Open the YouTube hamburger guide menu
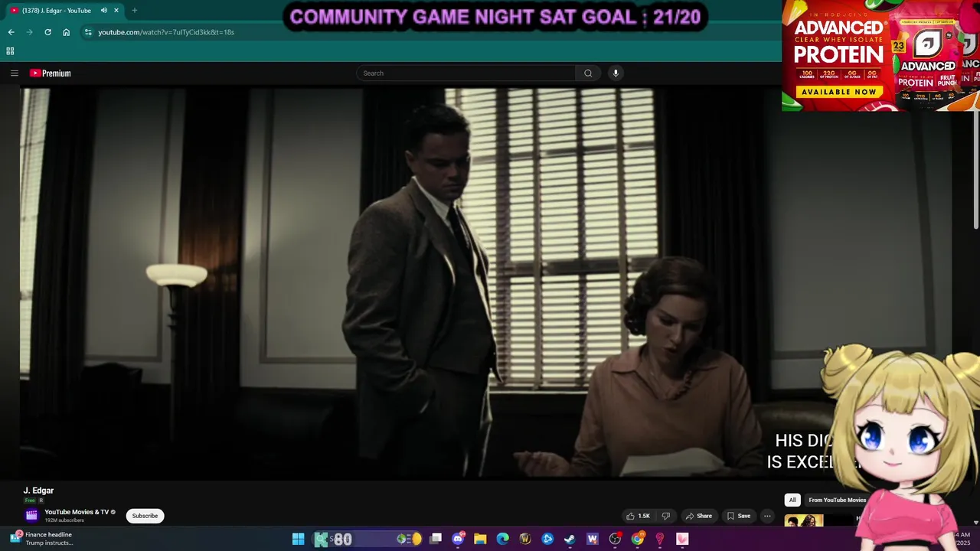This screenshot has width=980, height=551. (x=14, y=73)
